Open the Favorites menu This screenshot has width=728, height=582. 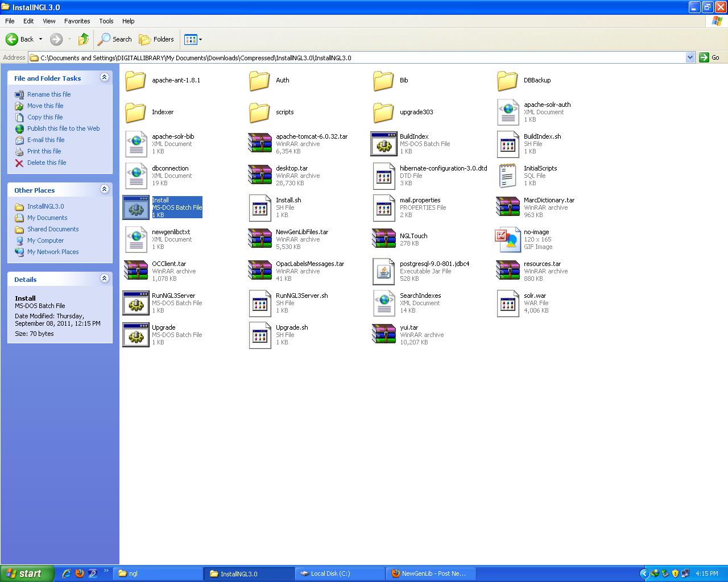[x=77, y=21]
